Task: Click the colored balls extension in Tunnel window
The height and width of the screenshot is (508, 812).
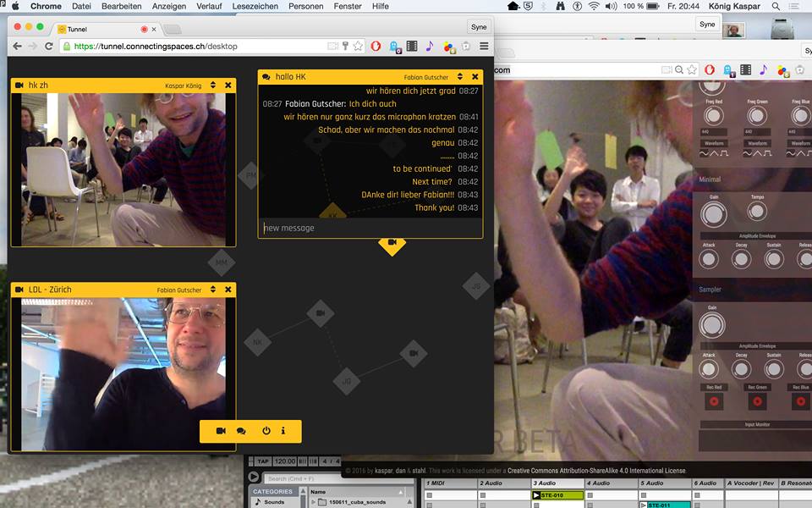Action: 449,47
